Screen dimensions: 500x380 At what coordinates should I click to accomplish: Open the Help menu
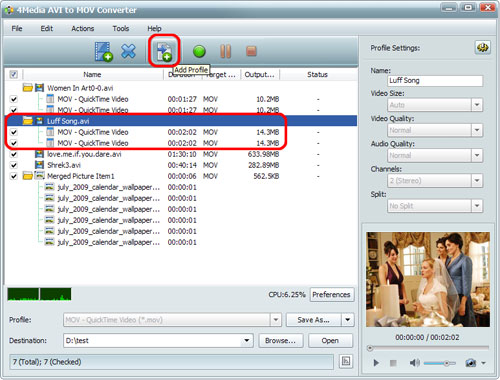point(154,29)
